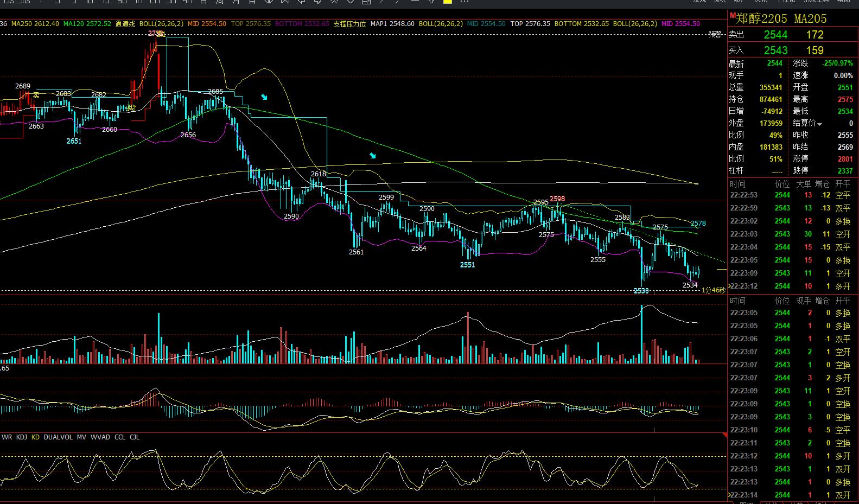Click the red M icon beside 郑醇2205

point(733,15)
